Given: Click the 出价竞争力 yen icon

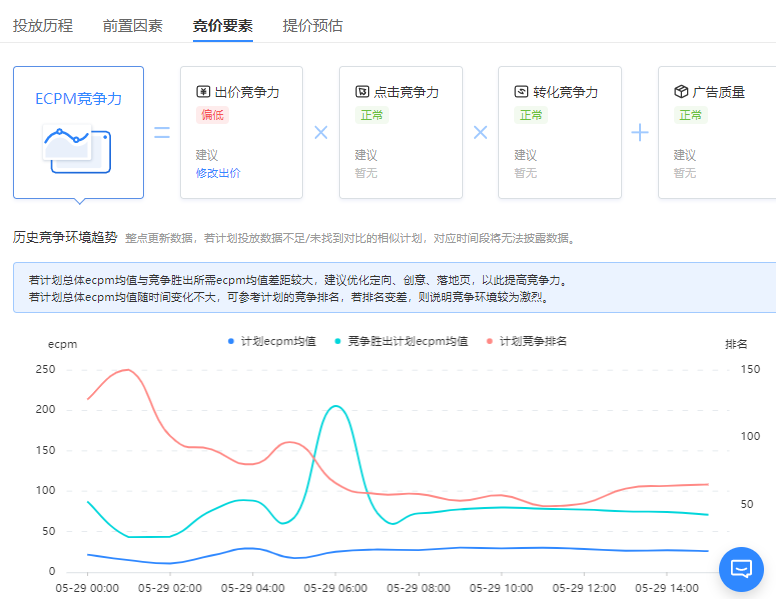Looking at the screenshot, I should (203, 92).
